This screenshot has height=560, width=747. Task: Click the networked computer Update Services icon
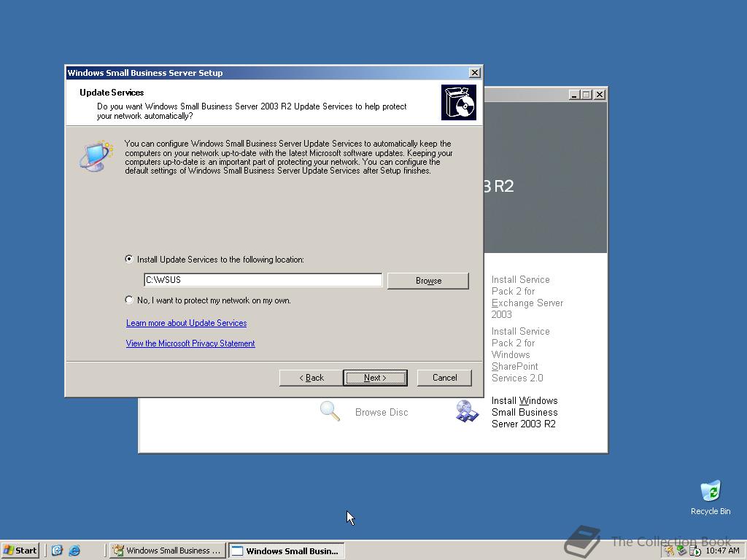point(96,156)
